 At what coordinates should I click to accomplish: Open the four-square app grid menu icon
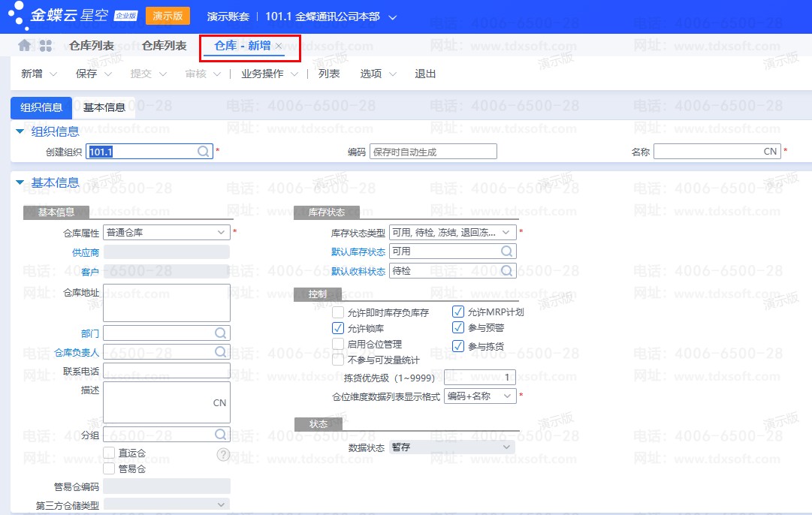pyautogui.click(x=46, y=46)
